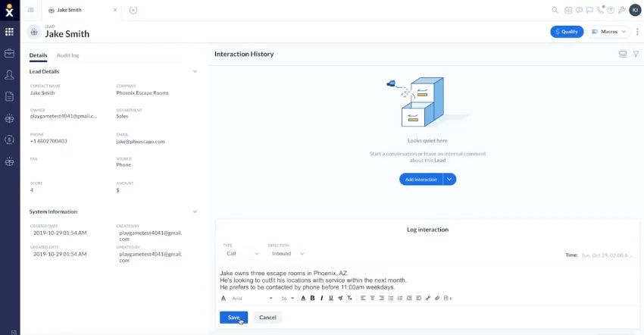Click the paste template icon after the paperclip
The width and height of the screenshot is (644, 335).
point(448,298)
